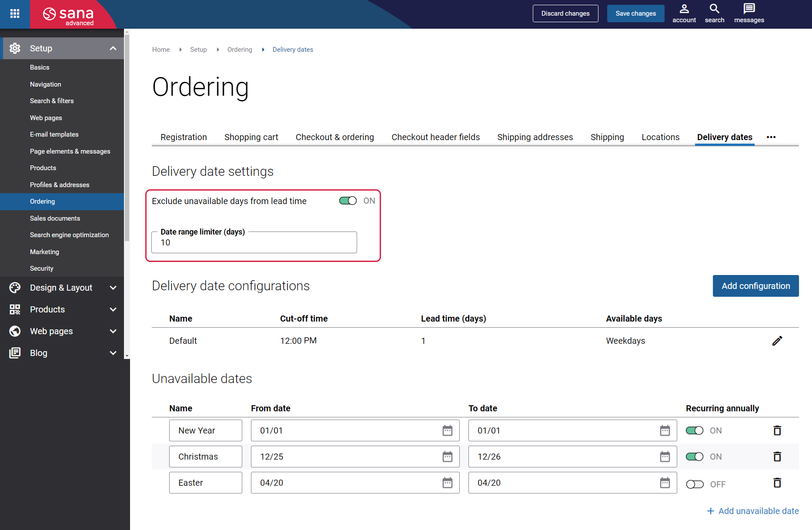
Task: Open the account menu
Action: click(x=684, y=13)
